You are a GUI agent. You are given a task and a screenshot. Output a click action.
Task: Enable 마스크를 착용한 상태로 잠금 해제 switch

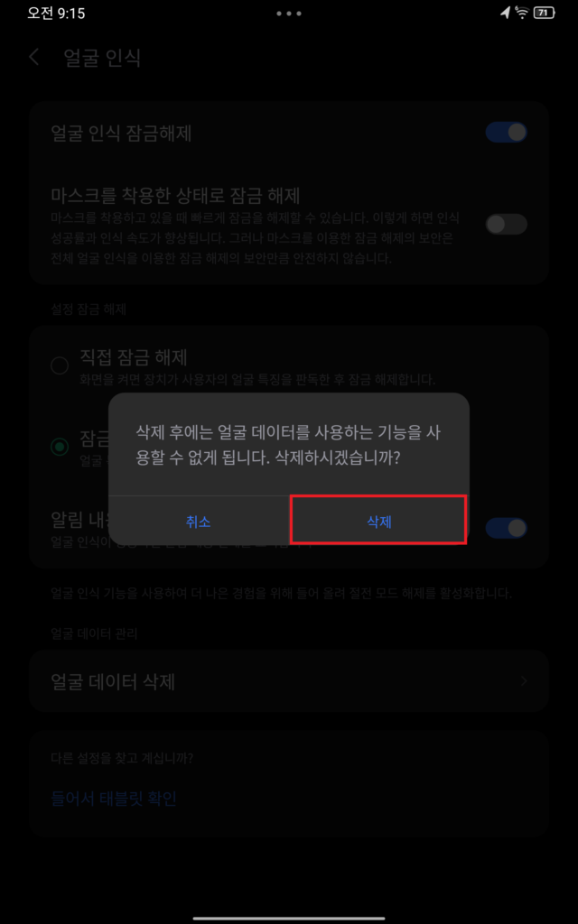(506, 224)
